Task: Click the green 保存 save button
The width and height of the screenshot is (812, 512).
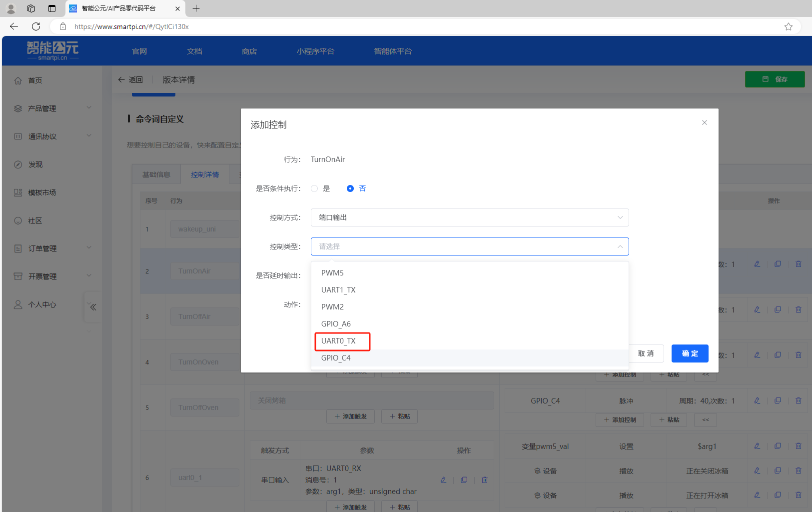Action: click(x=775, y=79)
